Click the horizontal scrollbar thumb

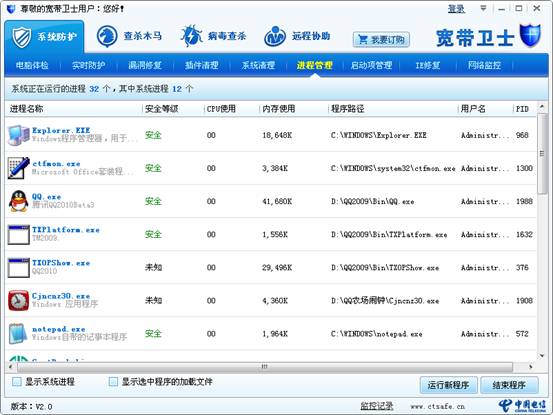click(x=265, y=367)
